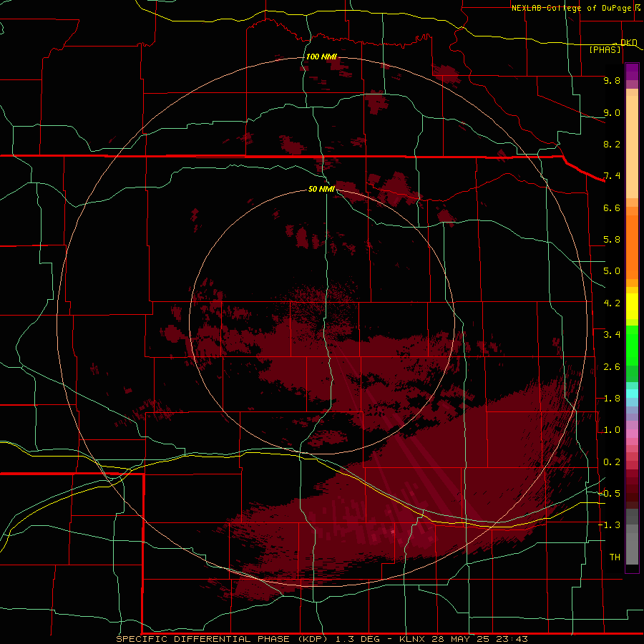
Task: Click the purple swatch at the top of the color bar
Action: pos(632,72)
